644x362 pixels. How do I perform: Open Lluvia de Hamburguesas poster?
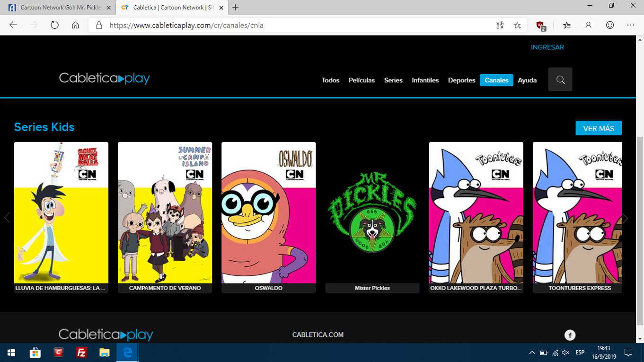coord(61,212)
